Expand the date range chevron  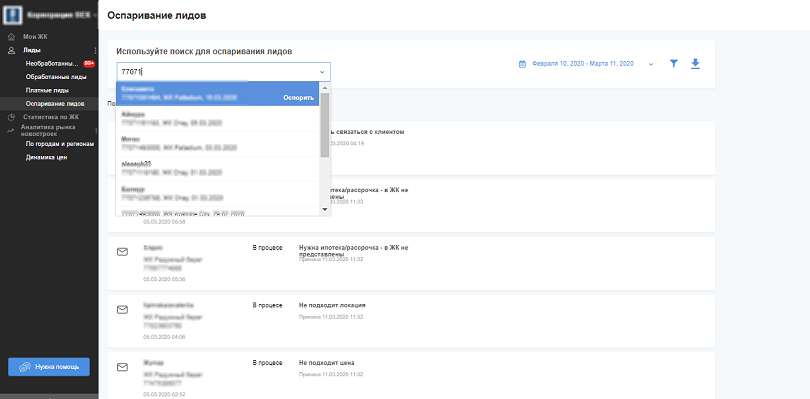point(651,64)
